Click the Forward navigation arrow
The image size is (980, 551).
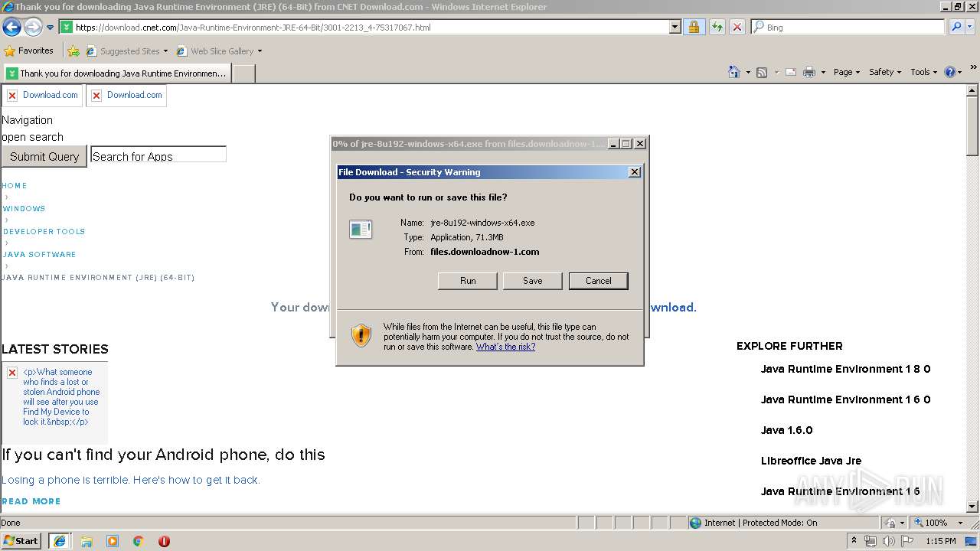(x=33, y=28)
